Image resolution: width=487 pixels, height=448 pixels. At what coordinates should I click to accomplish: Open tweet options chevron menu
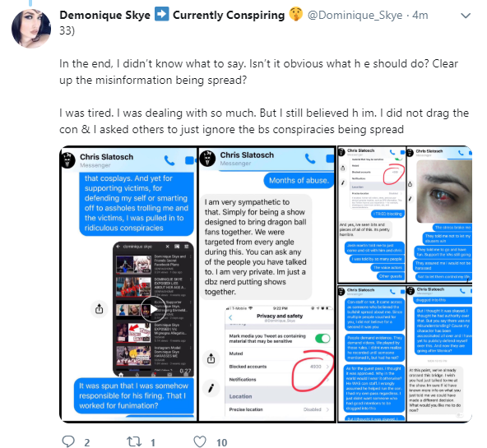[x=466, y=16]
